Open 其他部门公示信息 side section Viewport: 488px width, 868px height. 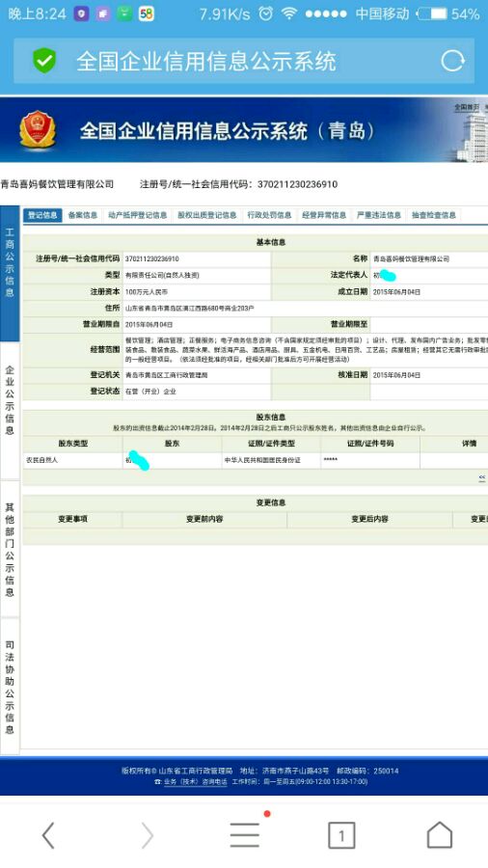(10, 549)
